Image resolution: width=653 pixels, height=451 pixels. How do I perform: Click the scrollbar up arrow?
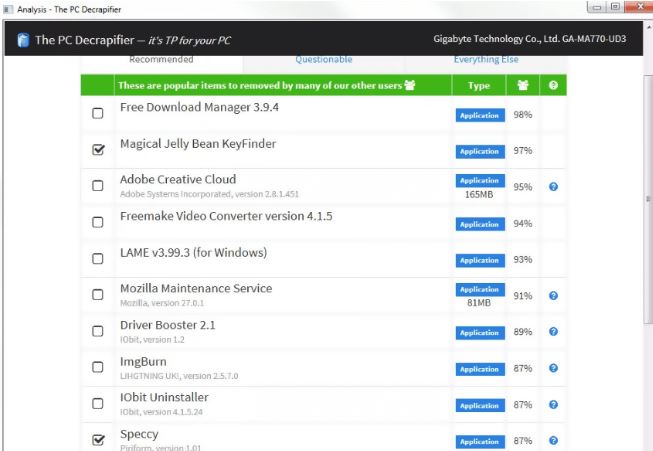(648, 27)
